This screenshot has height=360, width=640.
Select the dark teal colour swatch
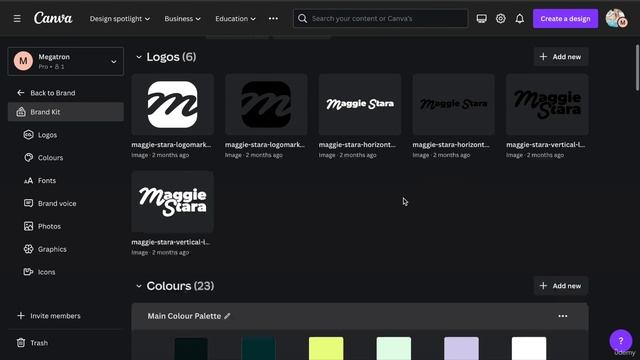259,349
